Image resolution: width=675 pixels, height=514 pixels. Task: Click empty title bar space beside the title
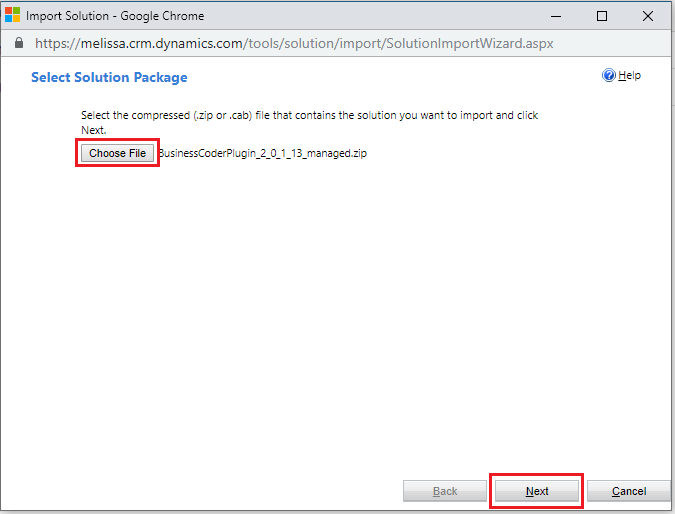tap(380, 16)
